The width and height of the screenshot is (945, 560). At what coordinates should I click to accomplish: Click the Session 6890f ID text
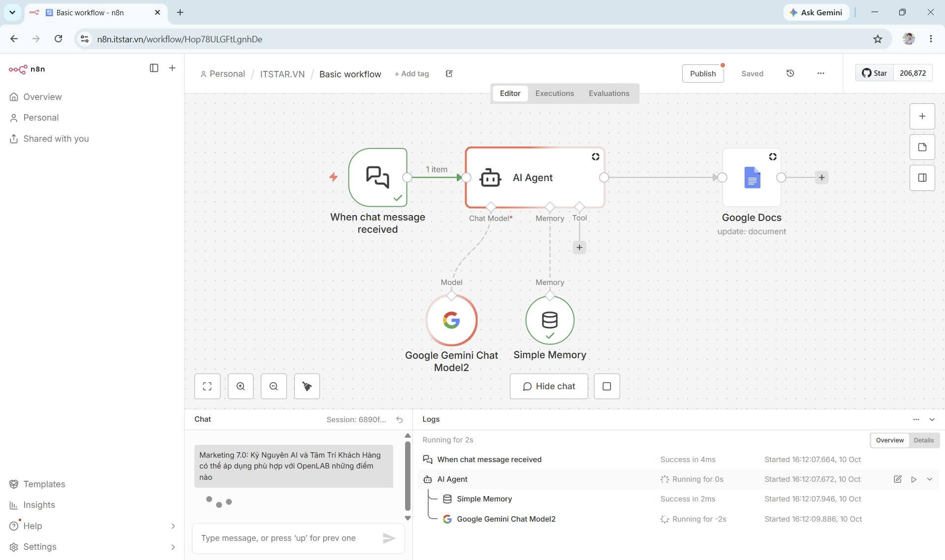point(356,420)
